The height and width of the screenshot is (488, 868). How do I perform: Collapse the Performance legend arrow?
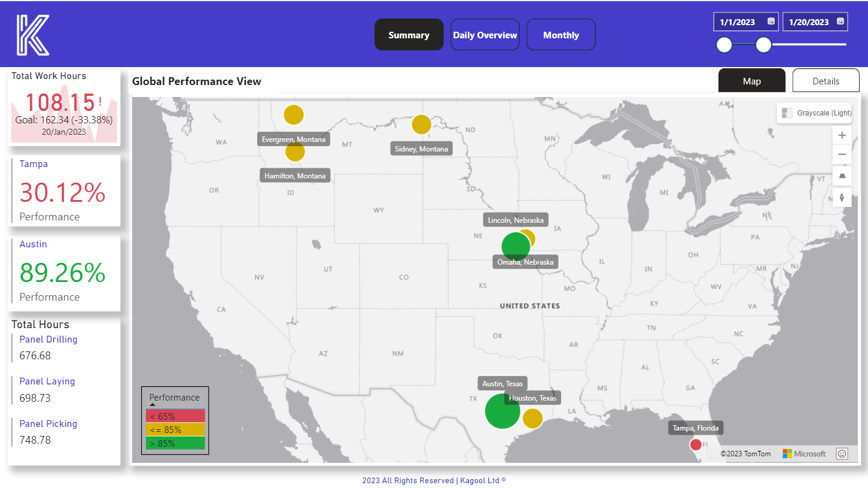click(x=152, y=405)
